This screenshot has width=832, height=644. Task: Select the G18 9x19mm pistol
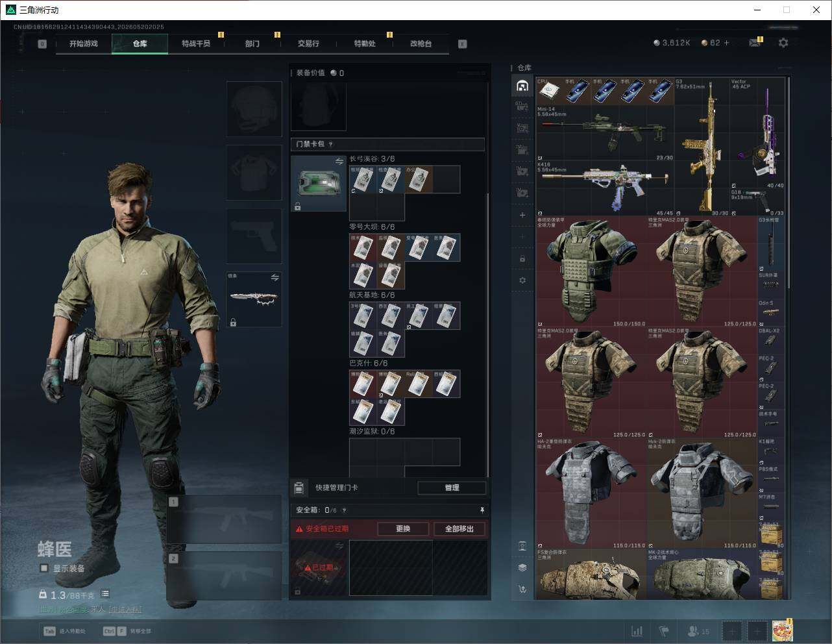[x=757, y=203]
